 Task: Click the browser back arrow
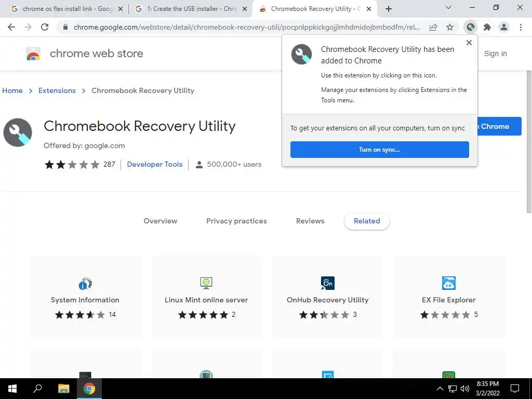11,27
